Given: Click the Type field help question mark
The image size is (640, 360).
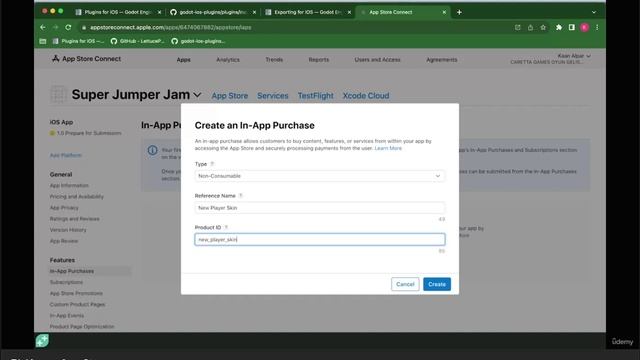Looking at the screenshot, I should [212, 164].
